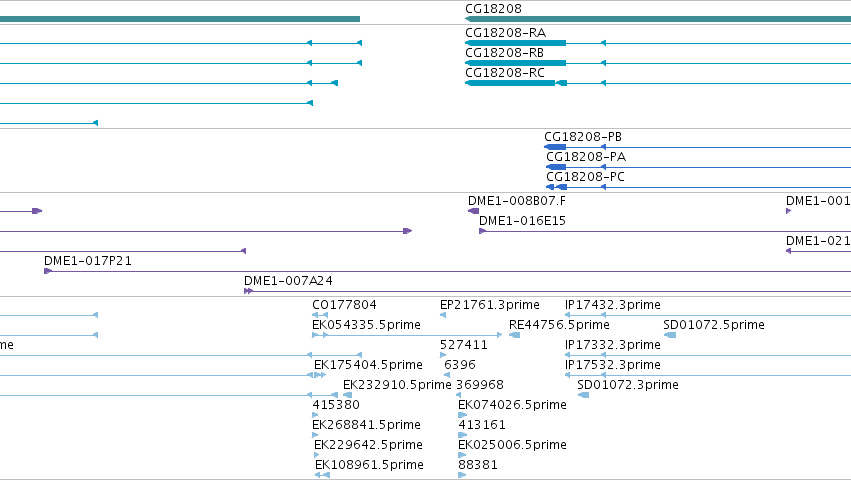Click the IP17332.3prime EST label
This screenshot has height=480, width=851.
(x=613, y=345)
